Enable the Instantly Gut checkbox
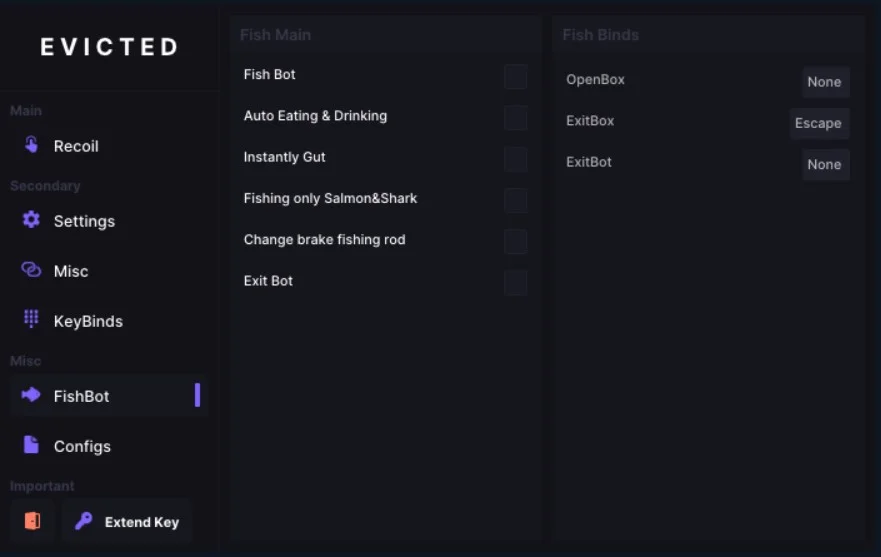Viewport: 881px width, 557px height. point(515,159)
